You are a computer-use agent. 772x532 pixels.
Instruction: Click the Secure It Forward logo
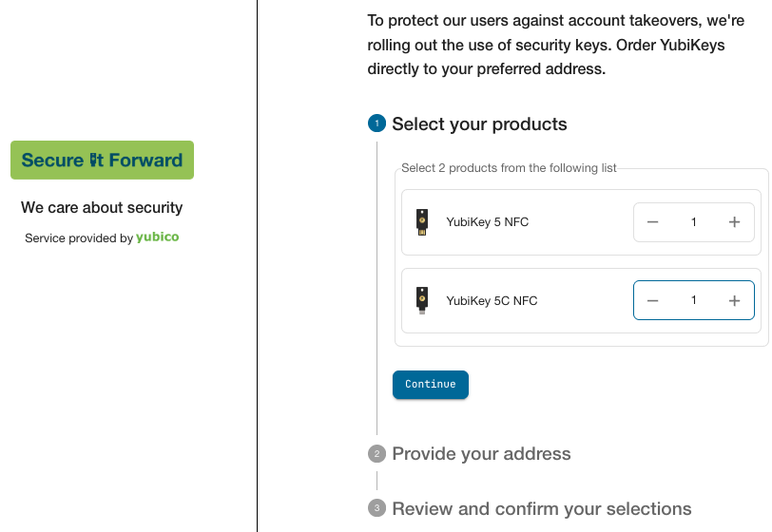(102, 160)
